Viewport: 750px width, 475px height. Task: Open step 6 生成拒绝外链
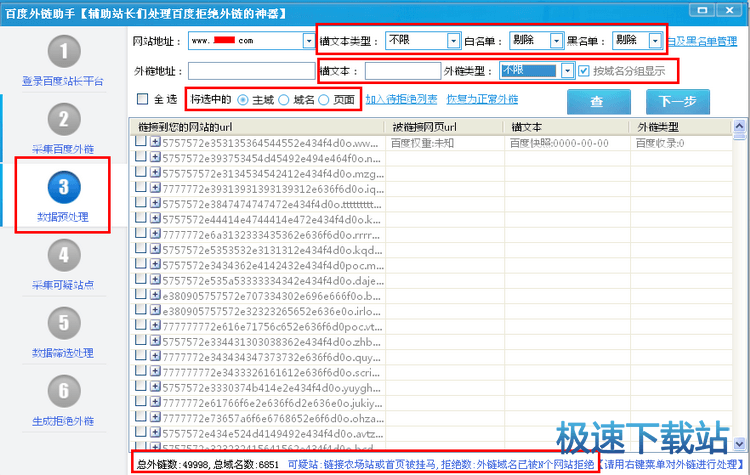coord(64,400)
